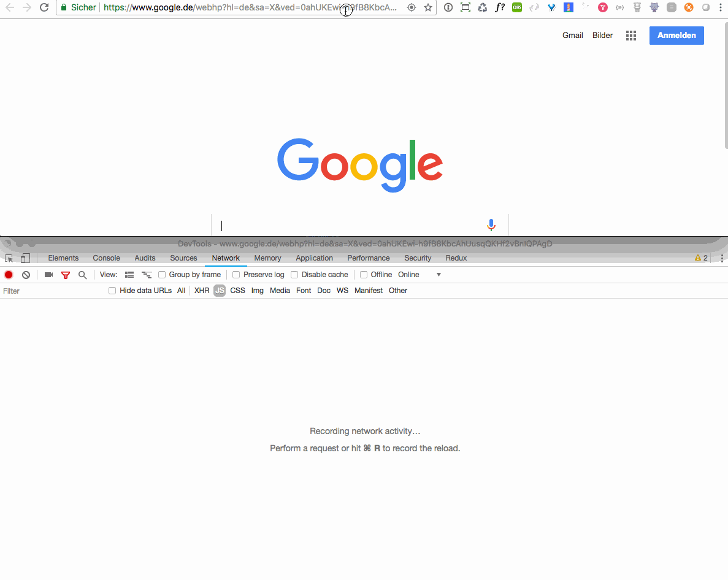Filter requests by Font
Image resolution: width=728 pixels, height=580 pixels.
click(304, 291)
